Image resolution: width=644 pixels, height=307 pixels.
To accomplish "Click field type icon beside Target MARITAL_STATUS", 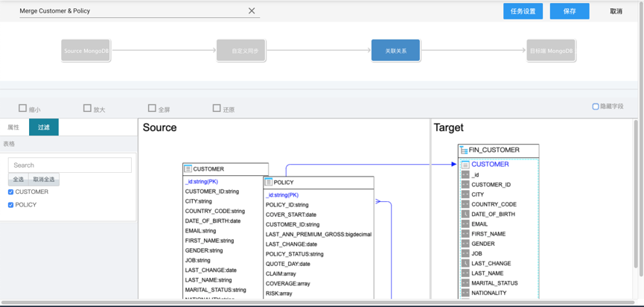I will tap(465, 283).
